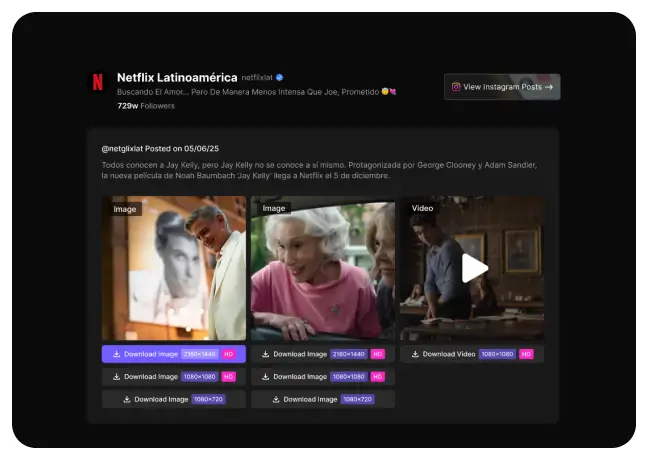Click HD badge on second image's 1080×1080 button
The image size is (648, 460).
click(x=378, y=377)
